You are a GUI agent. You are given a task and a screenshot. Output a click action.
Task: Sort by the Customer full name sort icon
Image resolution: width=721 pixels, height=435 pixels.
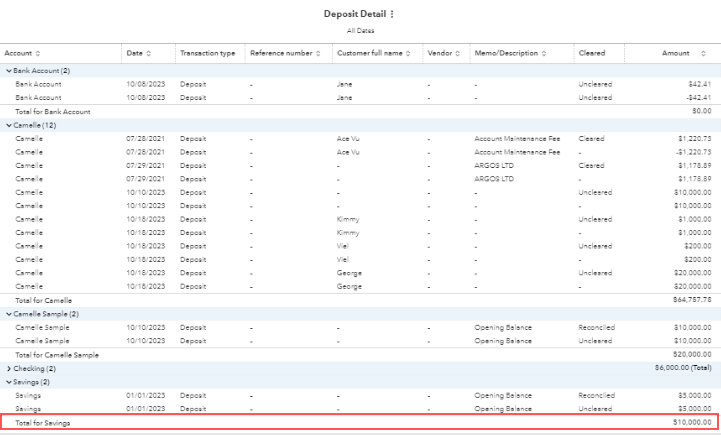(408, 53)
